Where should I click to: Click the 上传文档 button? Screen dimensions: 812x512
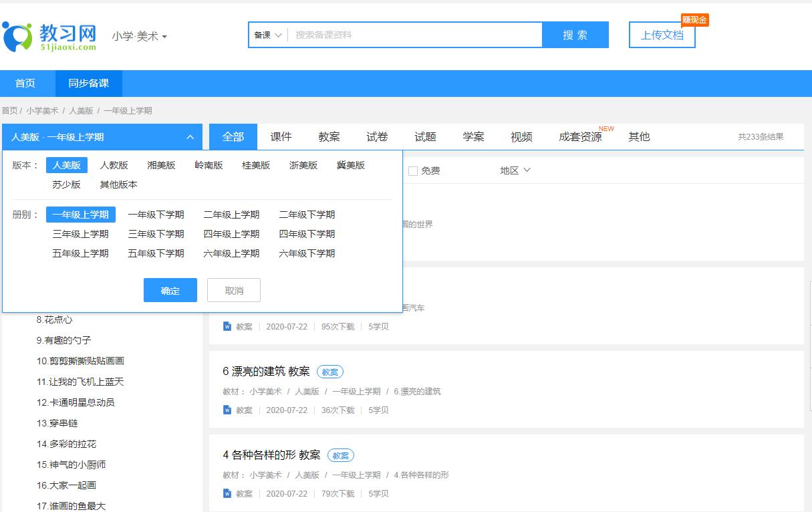[x=662, y=35]
